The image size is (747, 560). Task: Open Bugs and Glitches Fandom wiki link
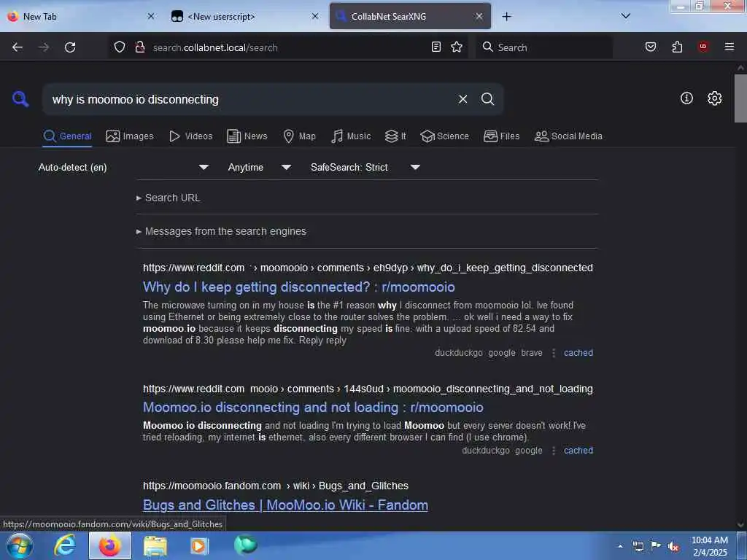pyautogui.click(x=285, y=505)
